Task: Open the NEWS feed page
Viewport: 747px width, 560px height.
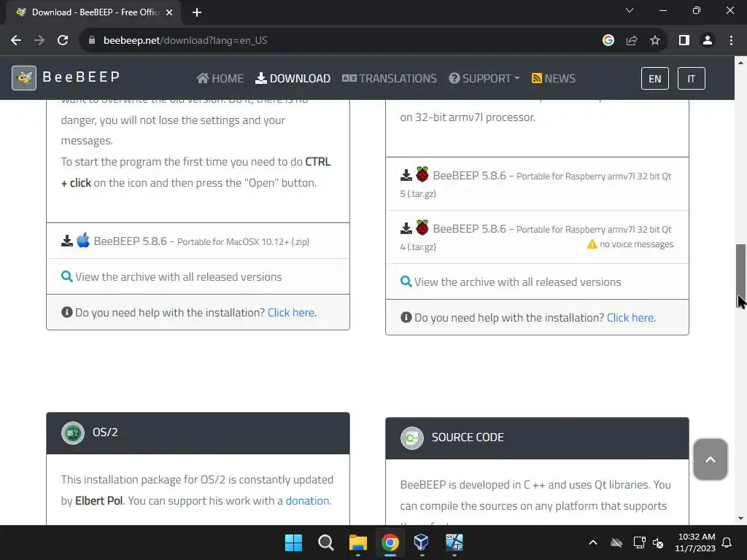Action: 554,78
